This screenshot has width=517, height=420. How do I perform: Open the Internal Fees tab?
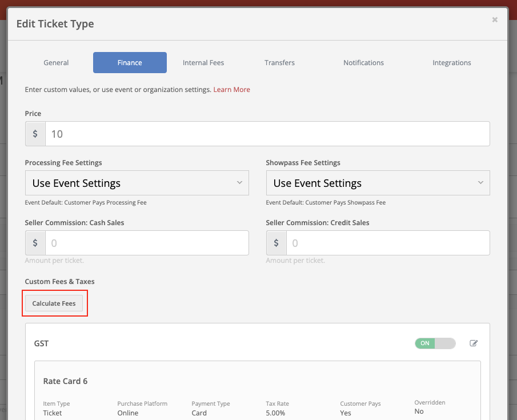(x=203, y=63)
